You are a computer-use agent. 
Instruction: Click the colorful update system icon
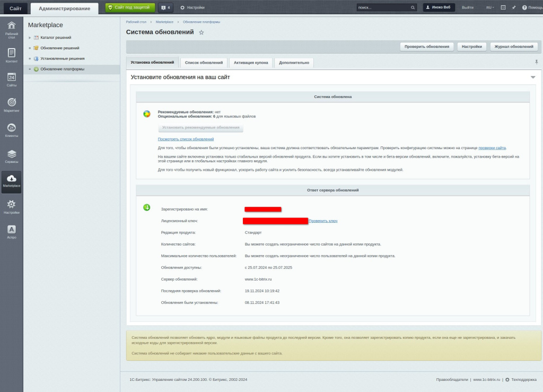[x=147, y=114]
